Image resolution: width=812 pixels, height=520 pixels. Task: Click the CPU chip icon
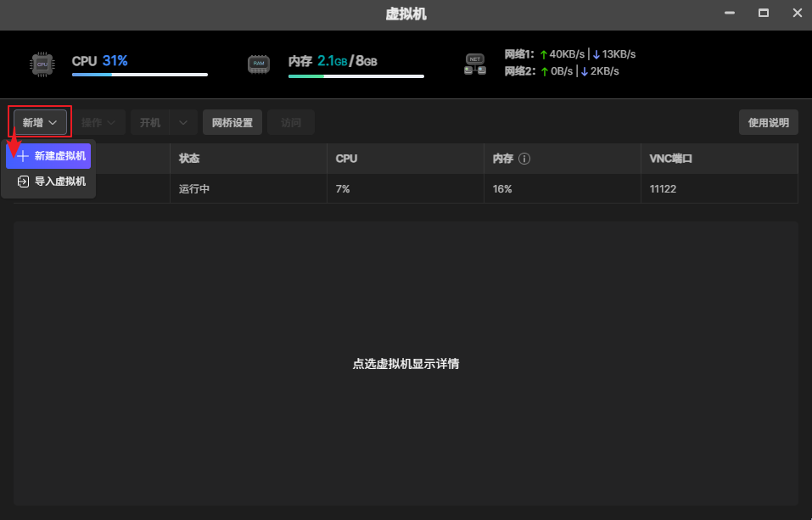42,64
